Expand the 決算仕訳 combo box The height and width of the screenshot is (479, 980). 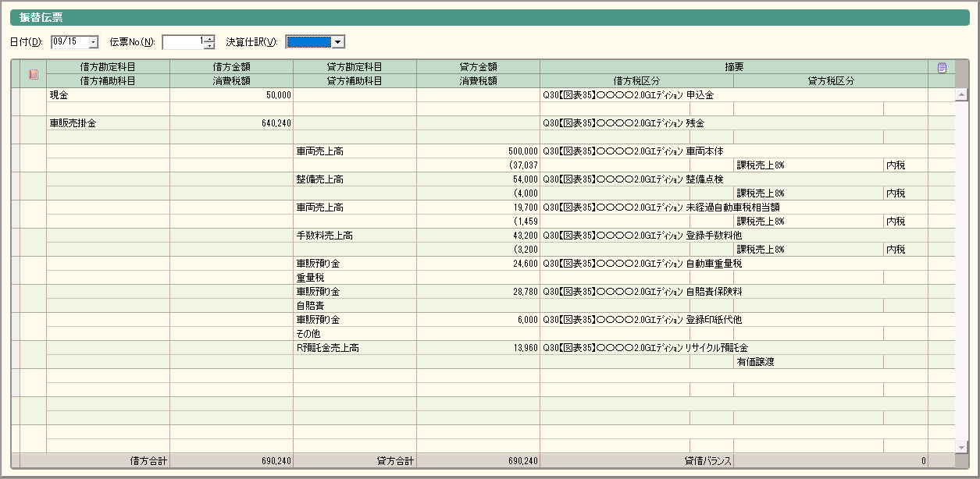(337, 42)
